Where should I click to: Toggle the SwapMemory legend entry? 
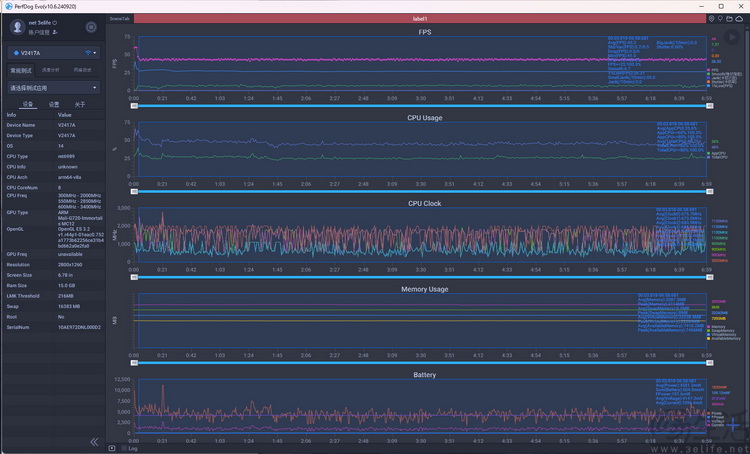[721, 331]
